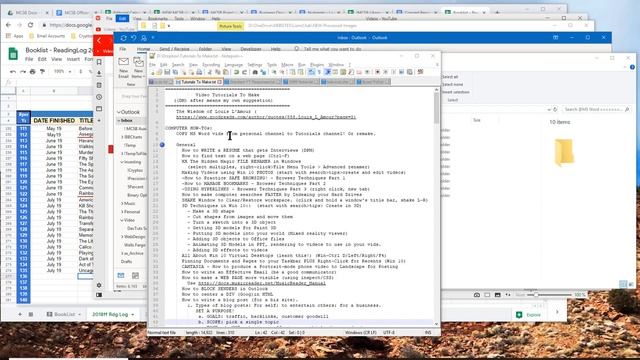The height and width of the screenshot is (360, 640).
Task: Click the Zoom In icon in Notepad++ toolbar
Action: coord(274,72)
